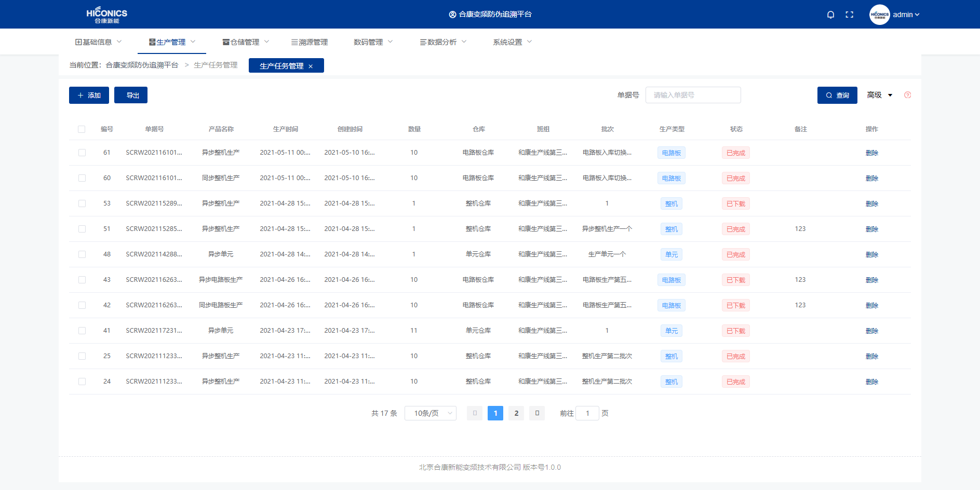Click the 单据号 input field
This screenshot has width=980, height=490.
click(x=693, y=95)
